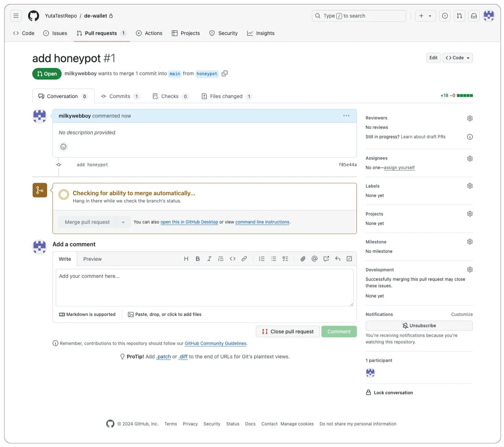
Task: Expand the create new plus dropdown
Action: point(425,16)
